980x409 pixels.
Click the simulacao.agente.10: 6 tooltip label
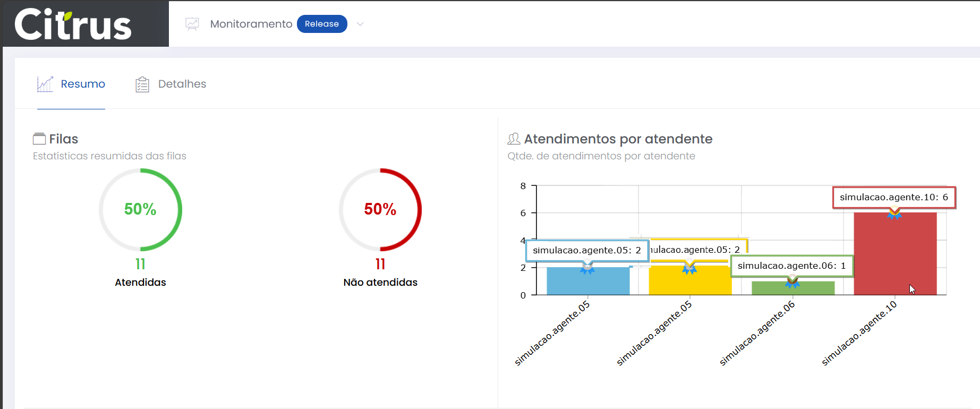click(894, 197)
